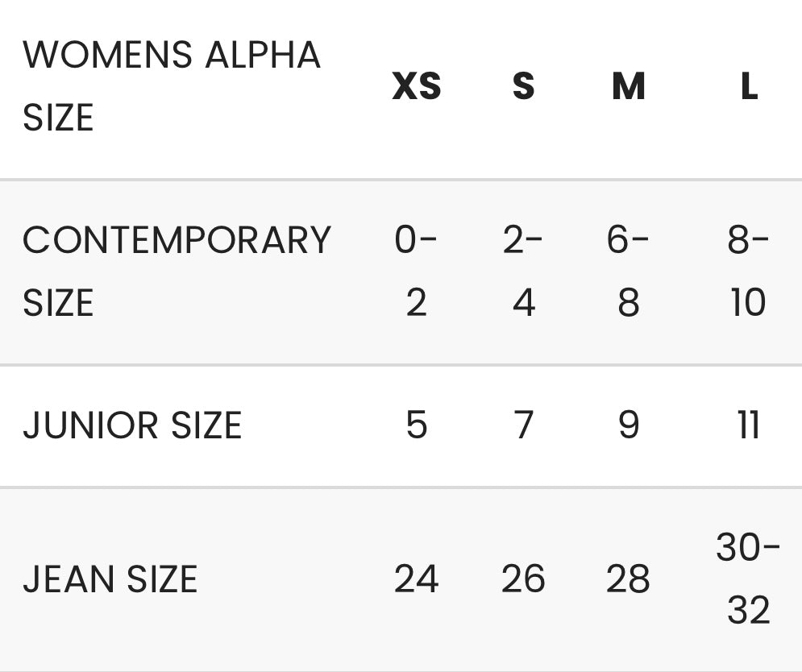
Task: Click contemporary size 0-2 cell
Action: coord(416,272)
